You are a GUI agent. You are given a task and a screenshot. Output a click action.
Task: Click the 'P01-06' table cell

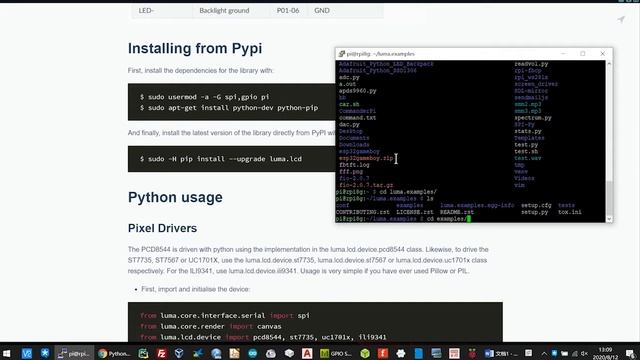[288, 11]
